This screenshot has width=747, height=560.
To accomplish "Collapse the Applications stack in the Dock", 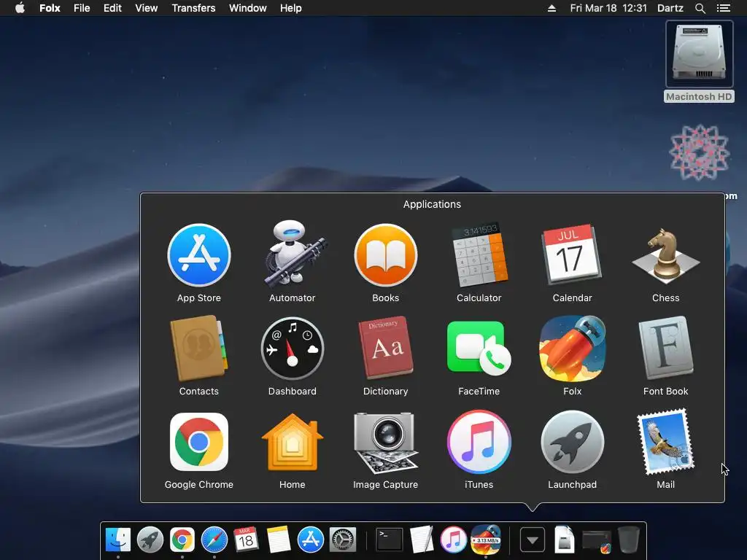I will point(532,540).
